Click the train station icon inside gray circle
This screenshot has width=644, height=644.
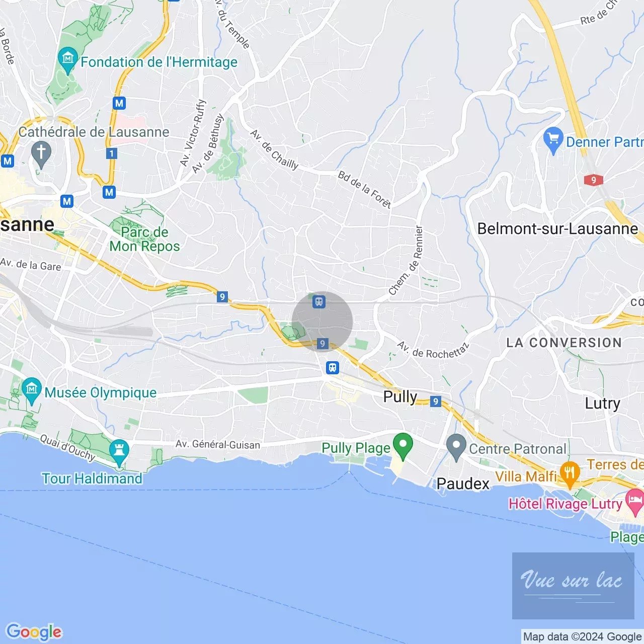click(319, 302)
